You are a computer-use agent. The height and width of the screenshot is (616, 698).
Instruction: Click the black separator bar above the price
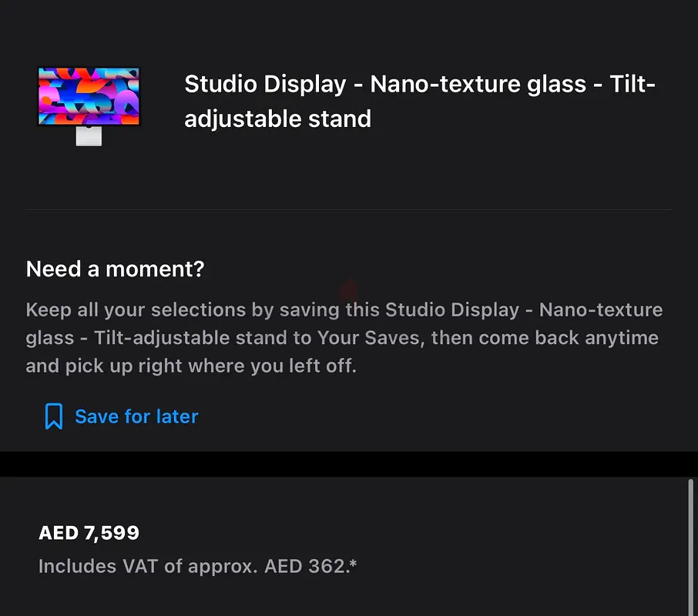click(x=349, y=464)
